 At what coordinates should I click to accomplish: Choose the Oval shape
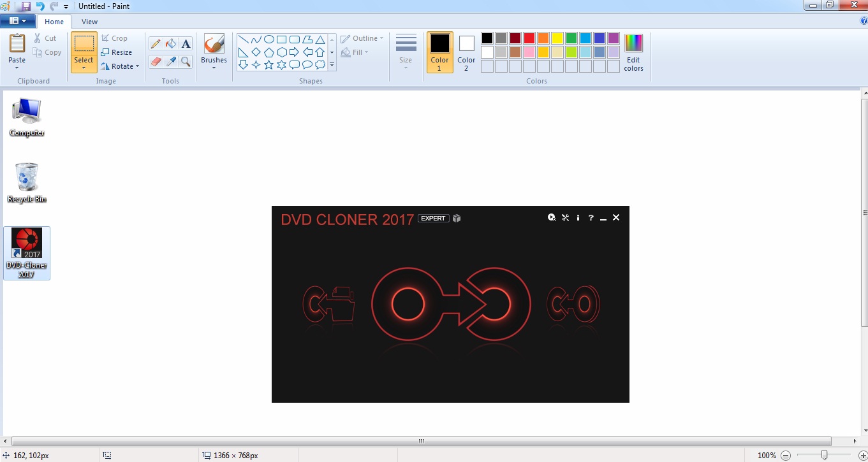(x=269, y=40)
